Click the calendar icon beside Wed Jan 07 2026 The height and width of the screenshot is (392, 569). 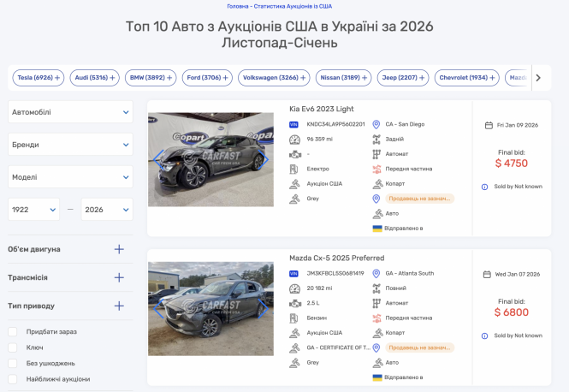click(x=487, y=274)
